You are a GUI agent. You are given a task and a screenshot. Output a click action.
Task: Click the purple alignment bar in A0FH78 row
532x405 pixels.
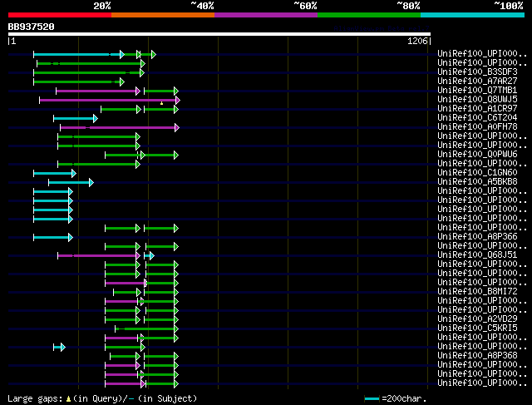[x=120, y=127]
